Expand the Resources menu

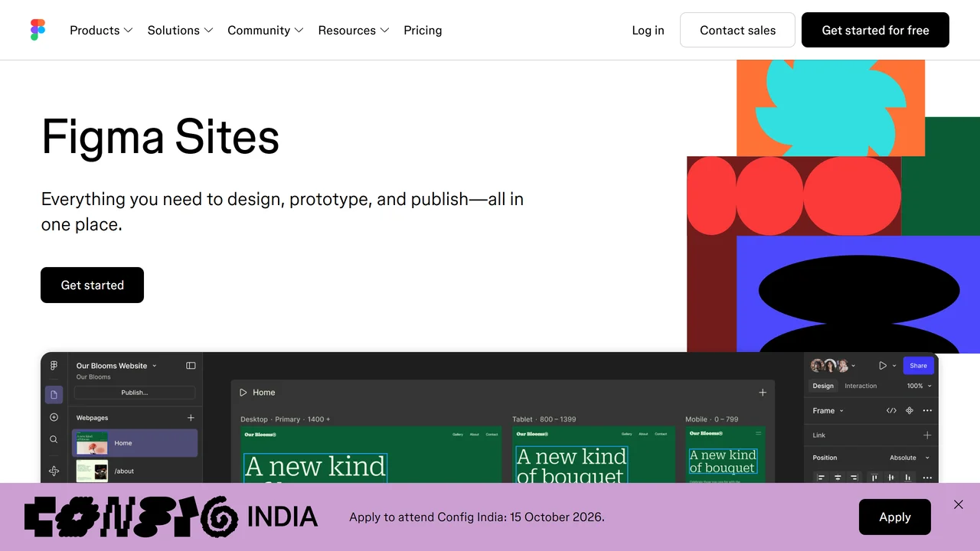[x=354, y=31]
